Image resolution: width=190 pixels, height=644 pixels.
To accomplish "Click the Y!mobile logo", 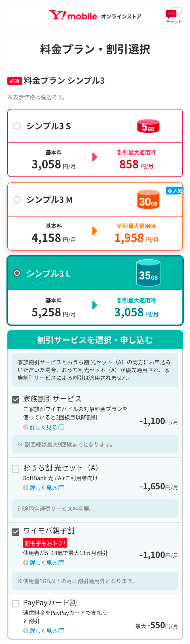I will [73, 15].
